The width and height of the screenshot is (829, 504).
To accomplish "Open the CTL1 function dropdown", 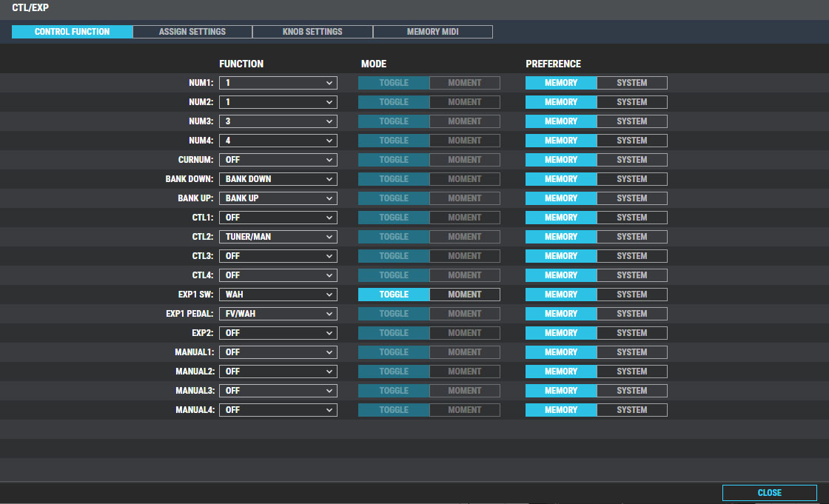I will [278, 218].
